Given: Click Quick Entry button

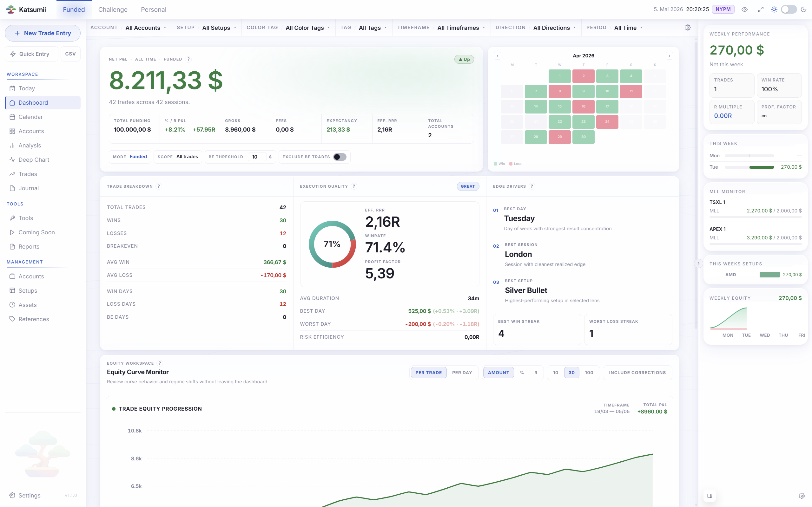Looking at the screenshot, I should [31, 54].
